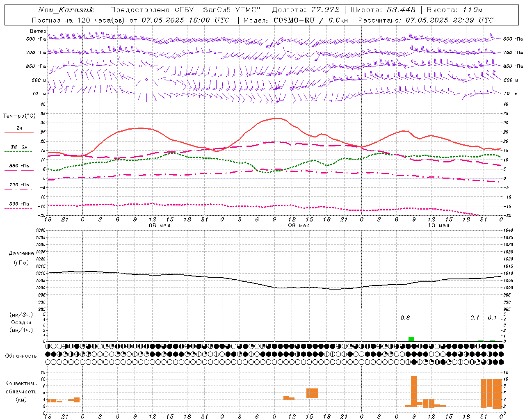Click the '10 мая' date label

pyautogui.click(x=438, y=226)
